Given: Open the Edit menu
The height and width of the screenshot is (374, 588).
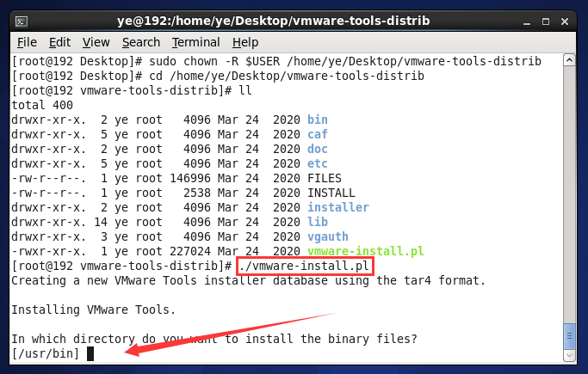Looking at the screenshot, I should (59, 42).
